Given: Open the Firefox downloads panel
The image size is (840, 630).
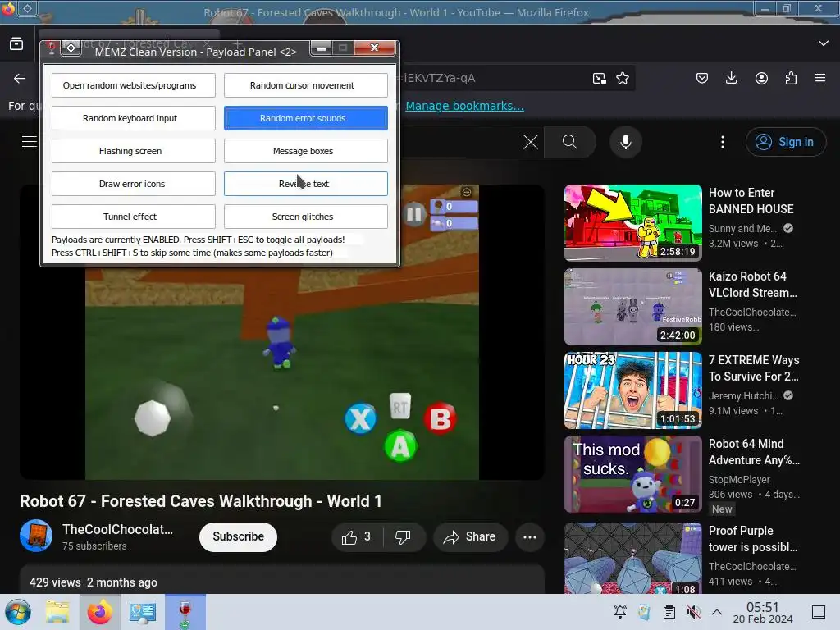Looking at the screenshot, I should pyautogui.click(x=731, y=78).
